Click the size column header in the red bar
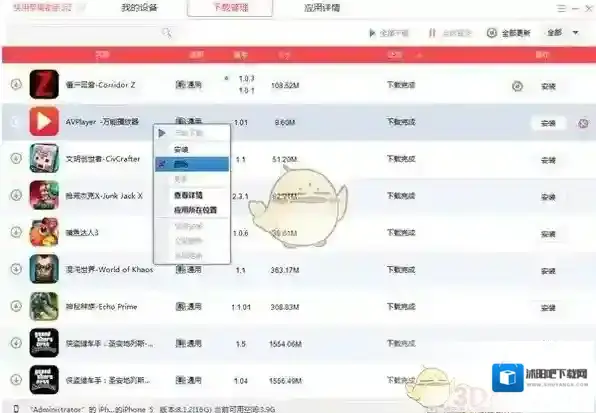The width and height of the screenshot is (596, 413). pyautogui.click(x=284, y=55)
